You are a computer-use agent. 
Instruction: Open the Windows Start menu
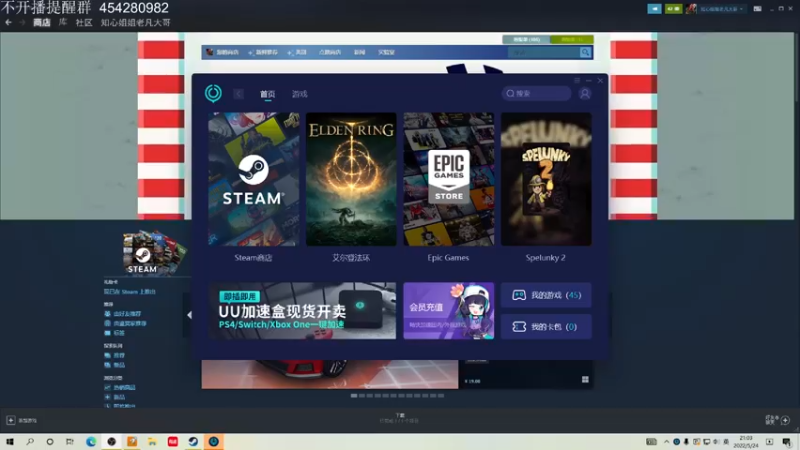pos(10,442)
